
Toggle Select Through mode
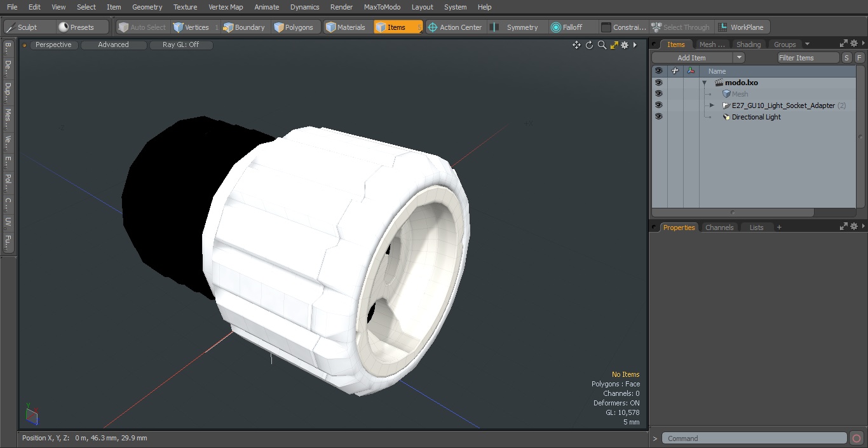(681, 27)
